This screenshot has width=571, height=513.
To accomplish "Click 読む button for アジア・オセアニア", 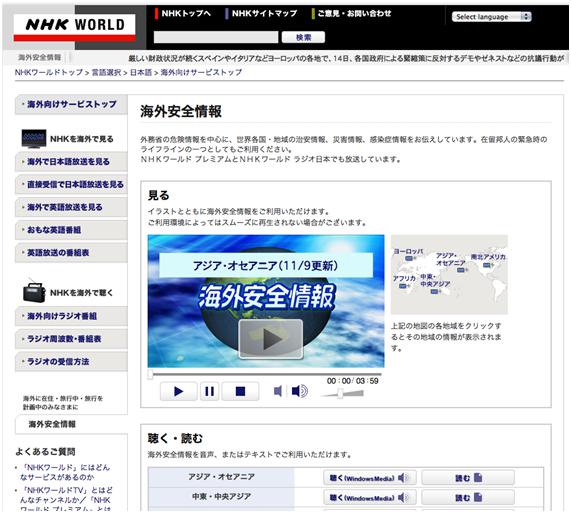I will pos(468,478).
